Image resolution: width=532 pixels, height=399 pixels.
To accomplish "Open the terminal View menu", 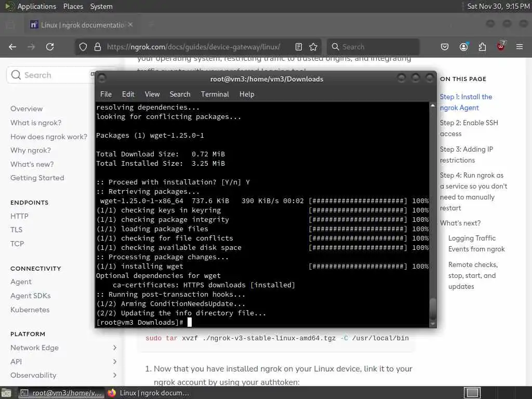I will click(152, 95).
